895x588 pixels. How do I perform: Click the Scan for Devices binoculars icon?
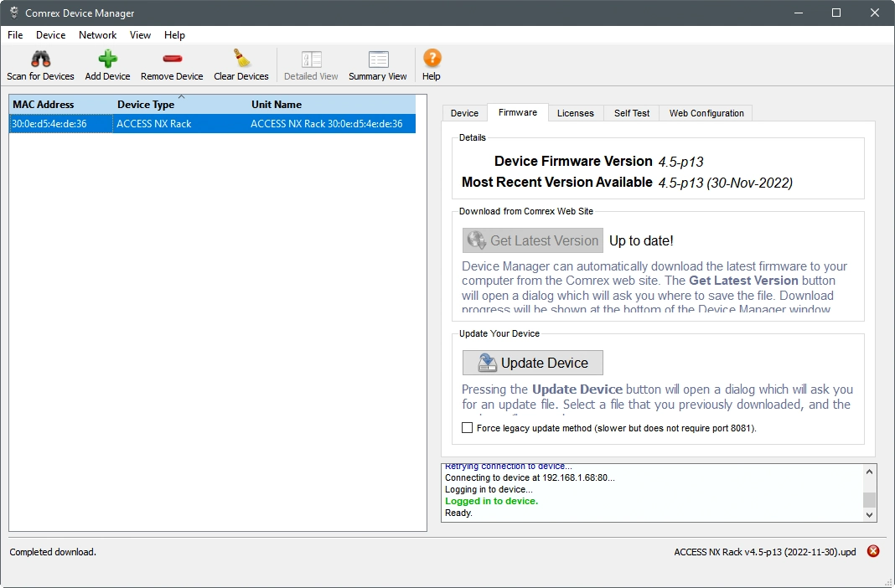click(x=40, y=59)
